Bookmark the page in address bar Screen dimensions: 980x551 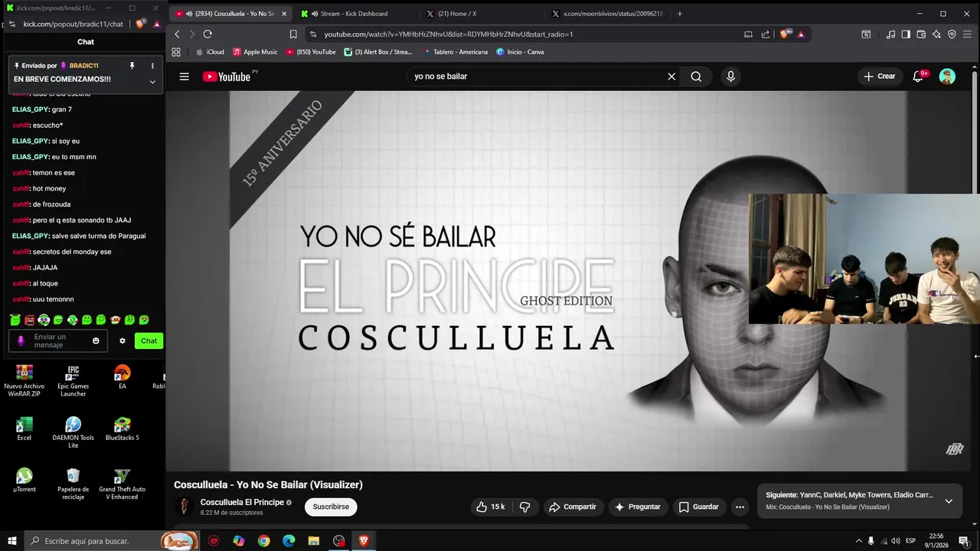(x=293, y=34)
